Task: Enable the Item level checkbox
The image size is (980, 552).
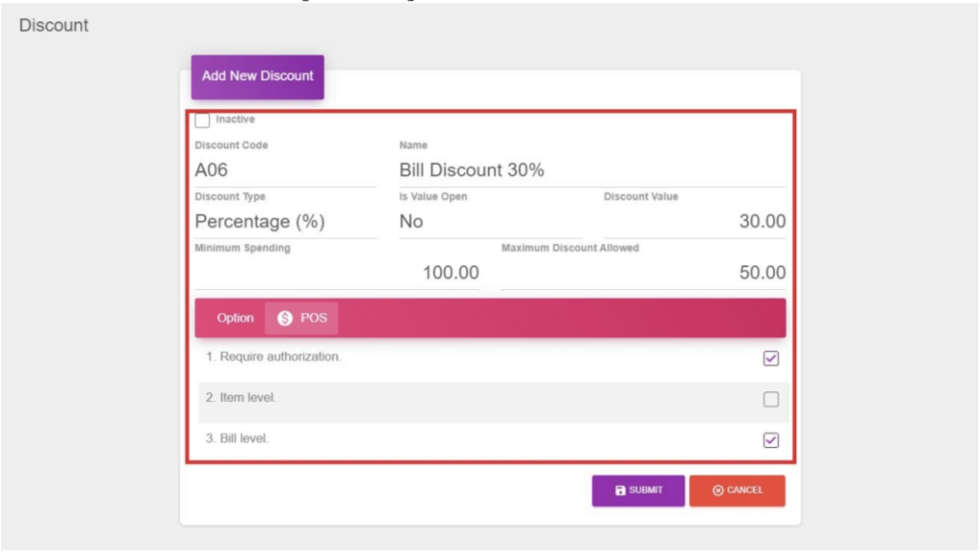Action: tap(770, 400)
